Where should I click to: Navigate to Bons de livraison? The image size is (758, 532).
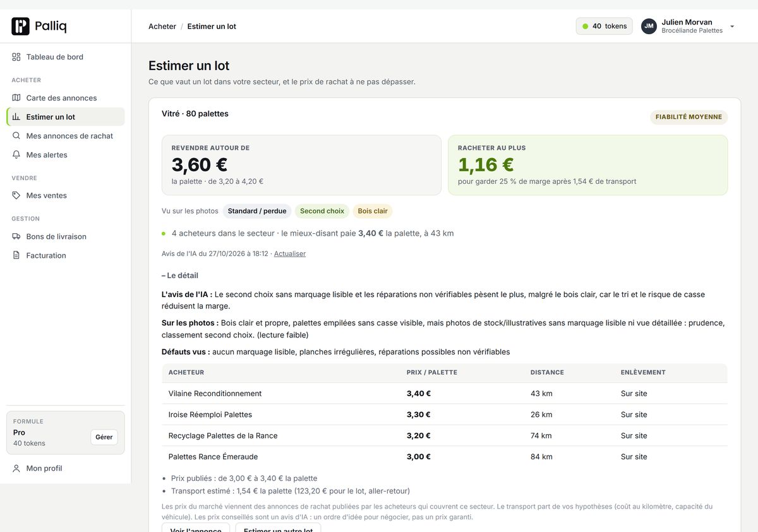pyautogui.click(x=66, y=236)
